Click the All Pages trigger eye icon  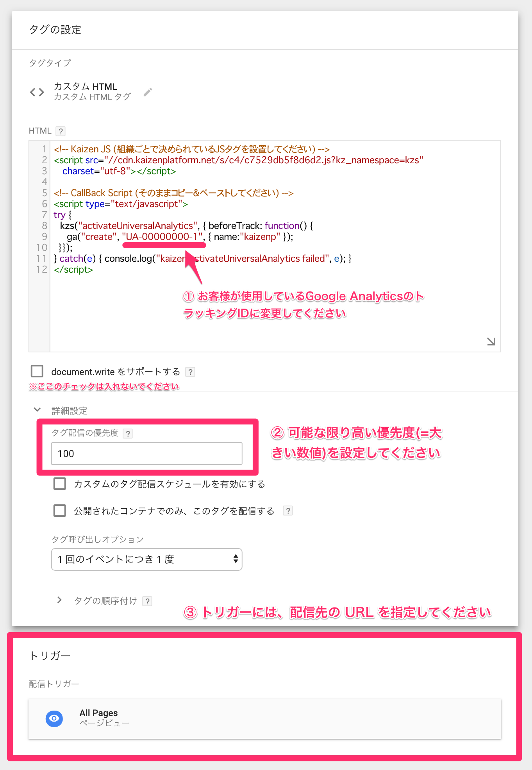click(x=54, y=718)
